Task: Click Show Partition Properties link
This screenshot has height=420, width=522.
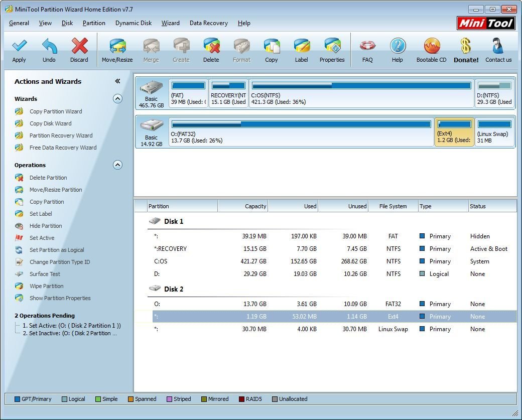Action: tap(60, 298)
